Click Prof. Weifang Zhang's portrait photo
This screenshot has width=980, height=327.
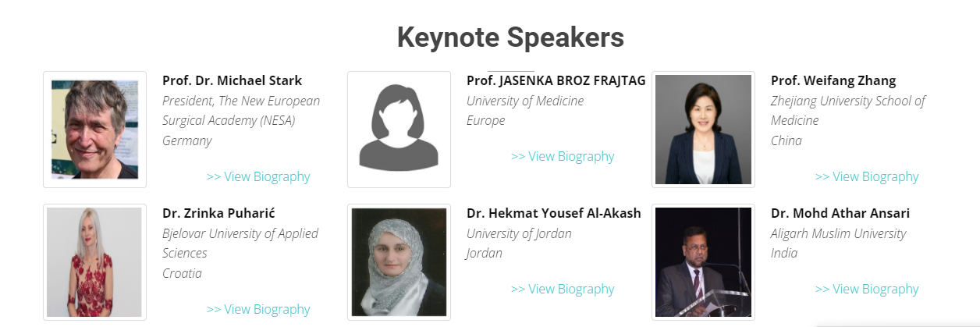click(x=703, y=130)
